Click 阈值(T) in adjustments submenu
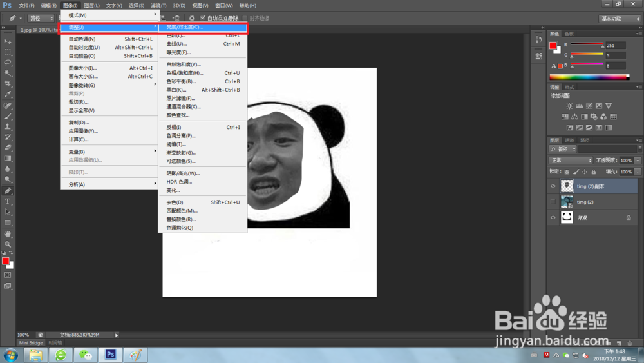This screenshot has height=363, width=644. 202,144
